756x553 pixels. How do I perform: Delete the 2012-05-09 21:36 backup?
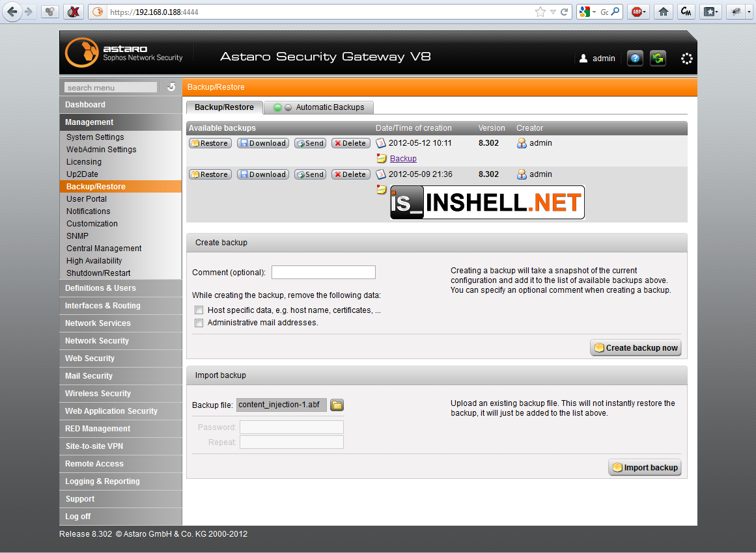(350, 174)
